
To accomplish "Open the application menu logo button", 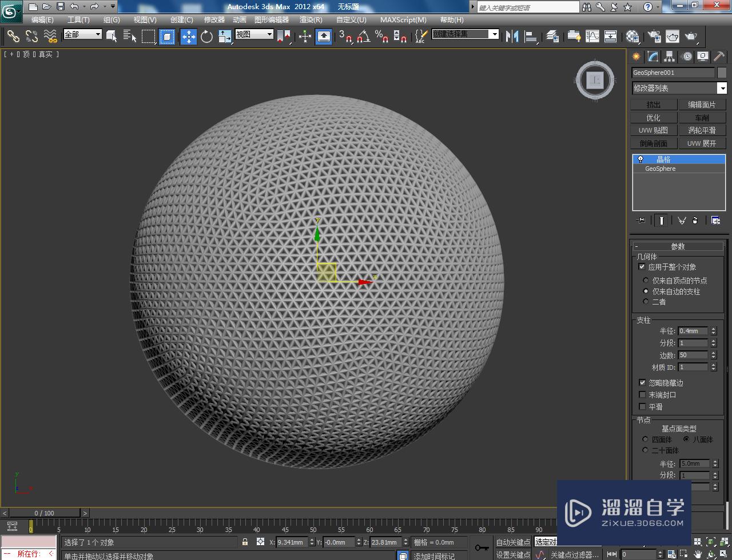I will coord(11,10).
